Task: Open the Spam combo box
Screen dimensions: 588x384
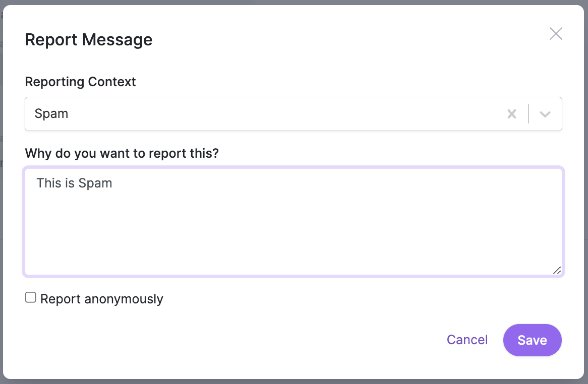Action: click(x=293, y=114)
